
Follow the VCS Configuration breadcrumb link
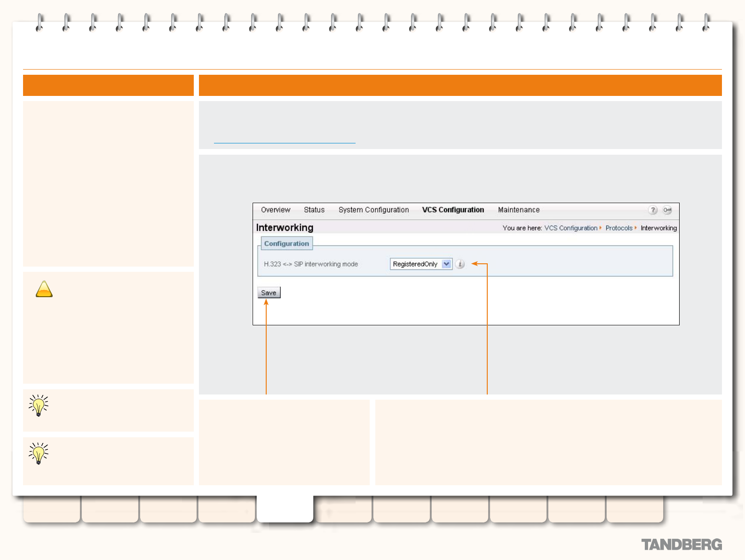(x=571, y=228)
